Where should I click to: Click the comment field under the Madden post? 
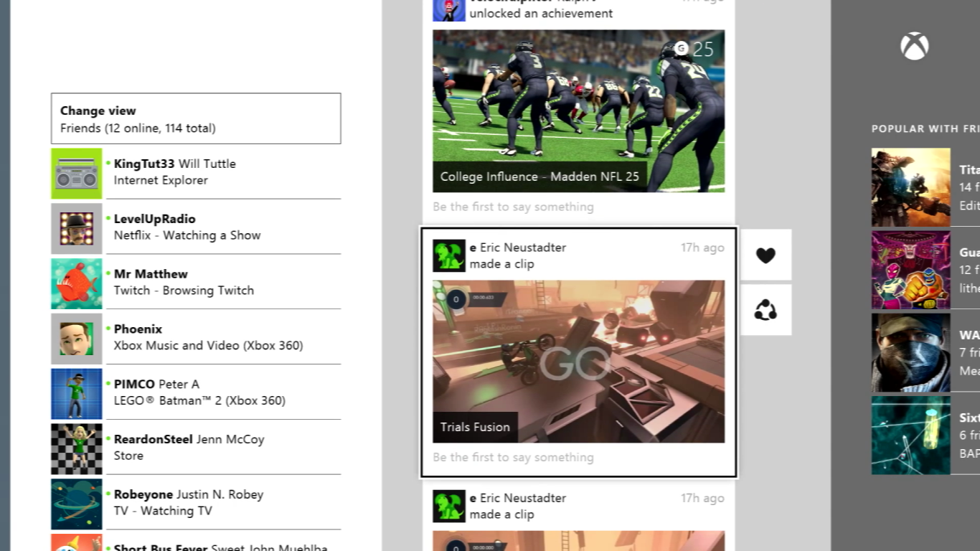pos(514,207)
